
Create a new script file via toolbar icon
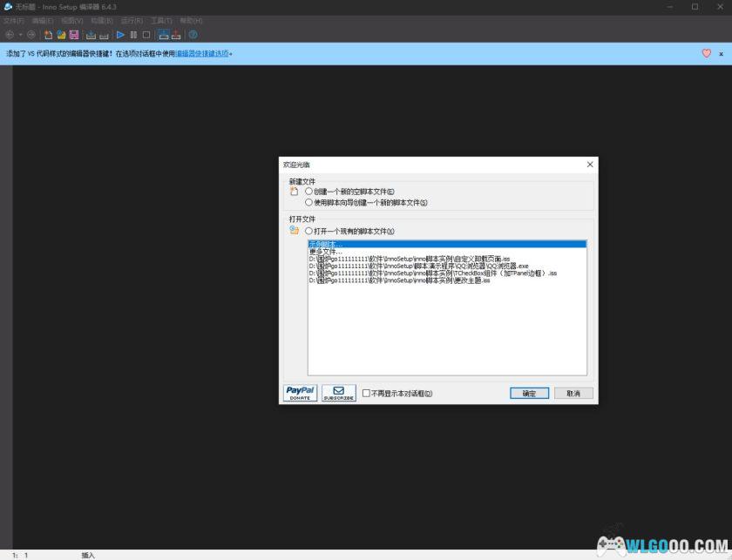pyautogui.click(x=48, y=35)
